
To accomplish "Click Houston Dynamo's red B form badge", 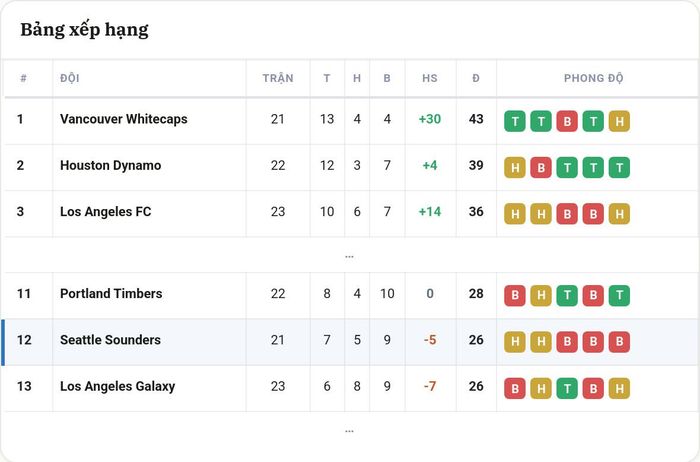I will click(541, 167).
